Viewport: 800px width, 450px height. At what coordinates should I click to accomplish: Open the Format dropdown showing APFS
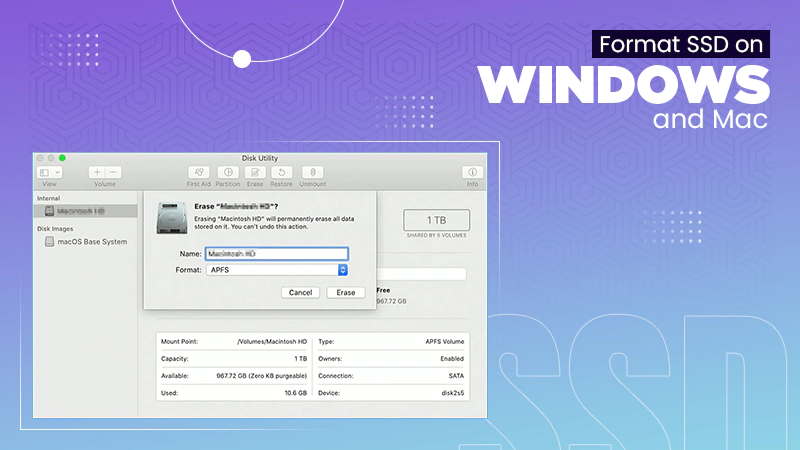coord(277,270)
